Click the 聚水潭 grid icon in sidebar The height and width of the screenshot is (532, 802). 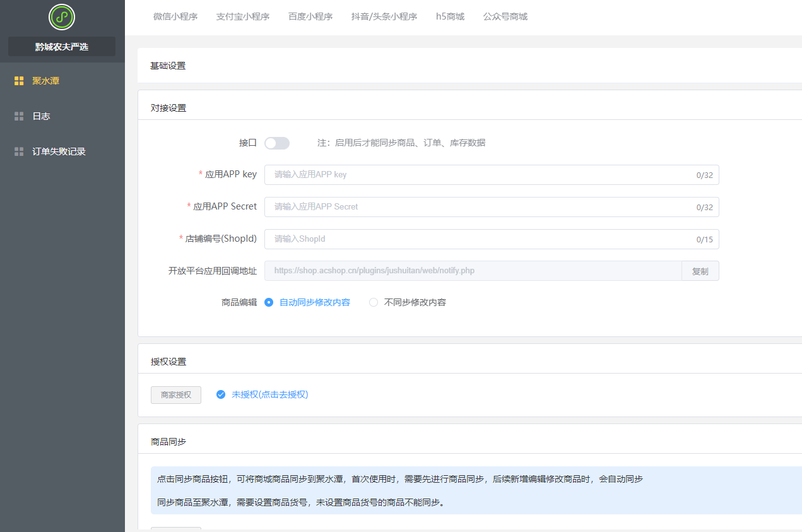tap(19, 81)
